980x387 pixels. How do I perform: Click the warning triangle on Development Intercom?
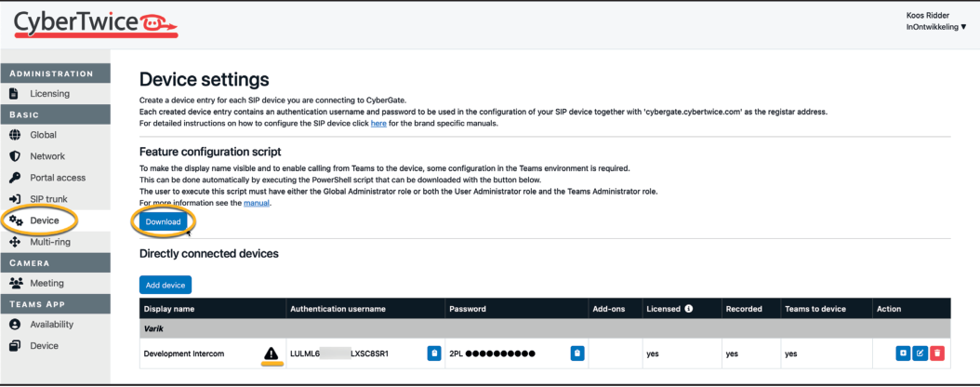coord(271,354)
